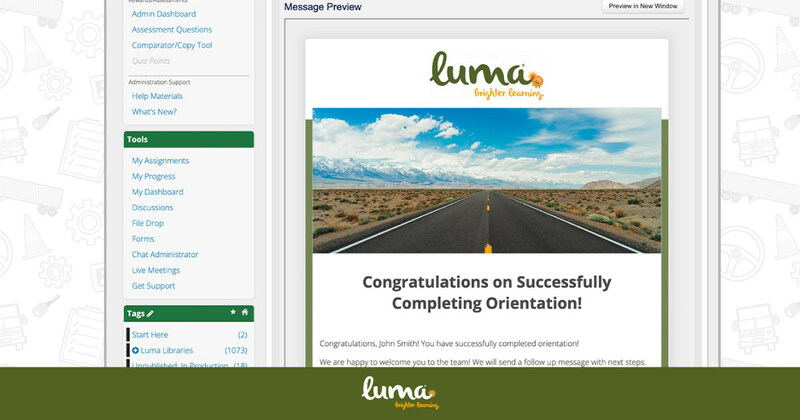Open Assessment Questions
The width and height of the screenshot is (800, 420).
click(x=172, y=30)
